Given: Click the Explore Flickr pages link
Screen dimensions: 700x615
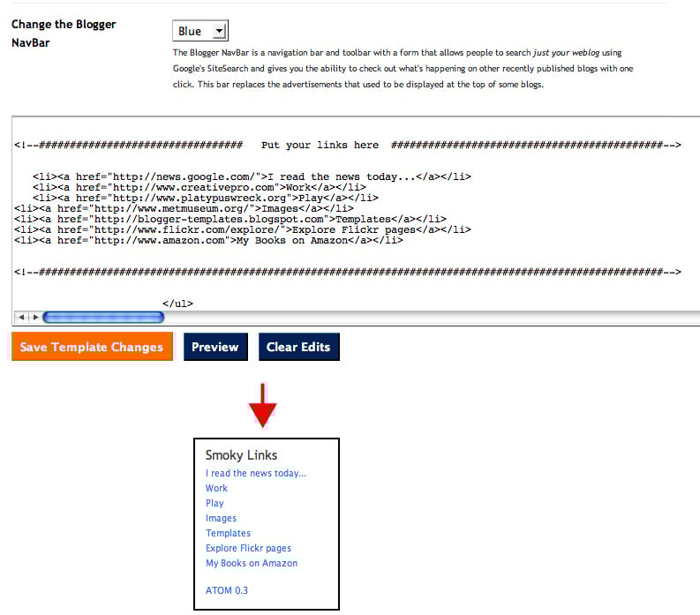Looking at the screenshot, I should click(x=248, y=548).
